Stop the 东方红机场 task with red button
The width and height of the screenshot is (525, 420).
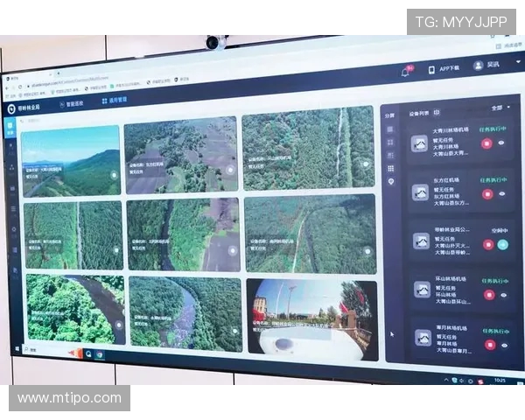[x=487, y=193]
